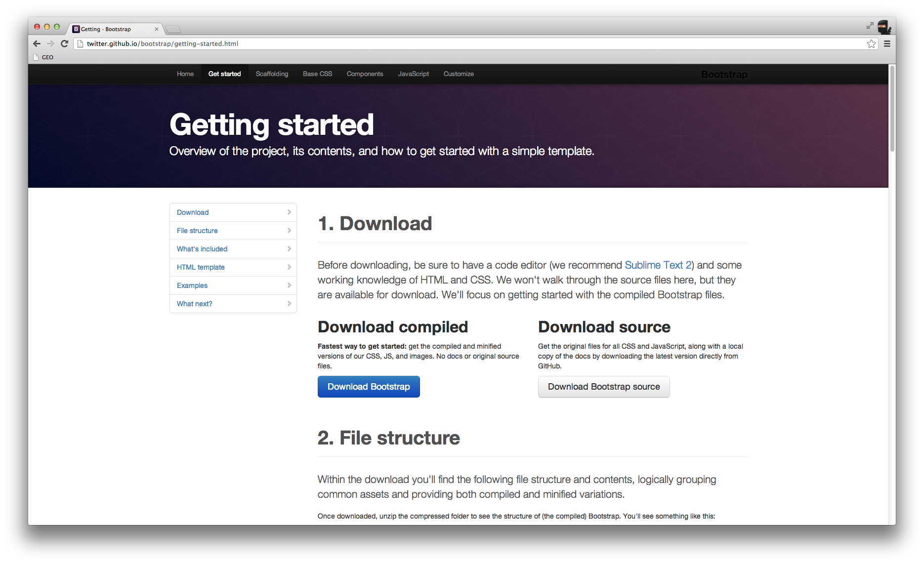Click the Download compiled subheading

[393, 327]
